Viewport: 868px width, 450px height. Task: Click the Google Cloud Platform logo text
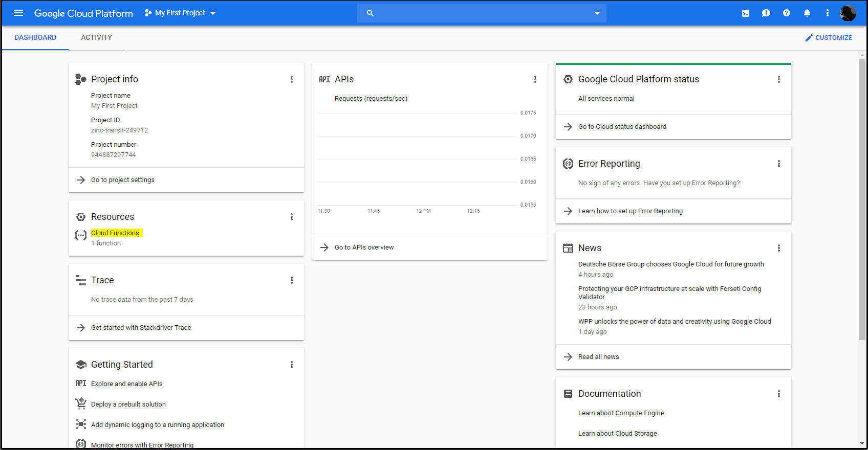[x=83, y=13]
